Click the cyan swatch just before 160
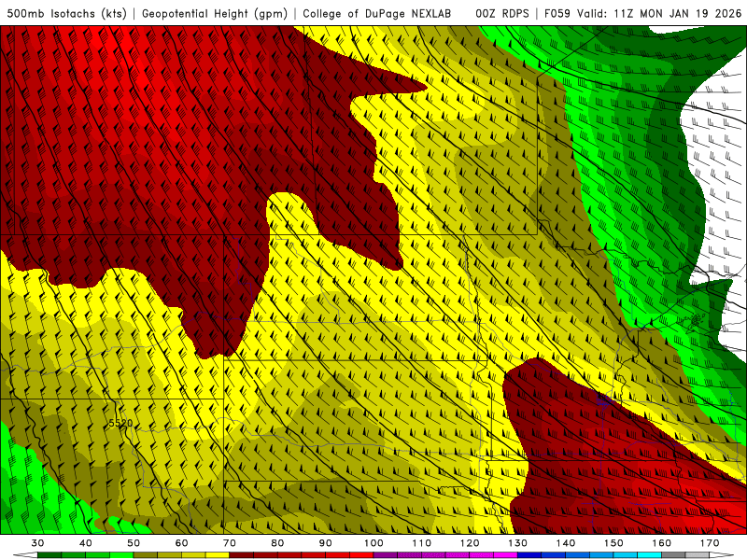 [649, 555]
